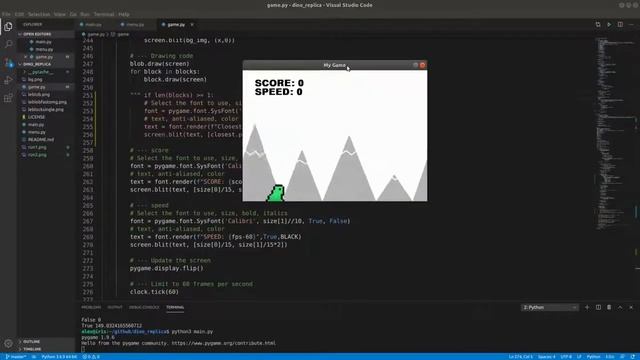The image size is (640, 360).
Task: Create a new terminal with plus icon
Action: point(587,307)
